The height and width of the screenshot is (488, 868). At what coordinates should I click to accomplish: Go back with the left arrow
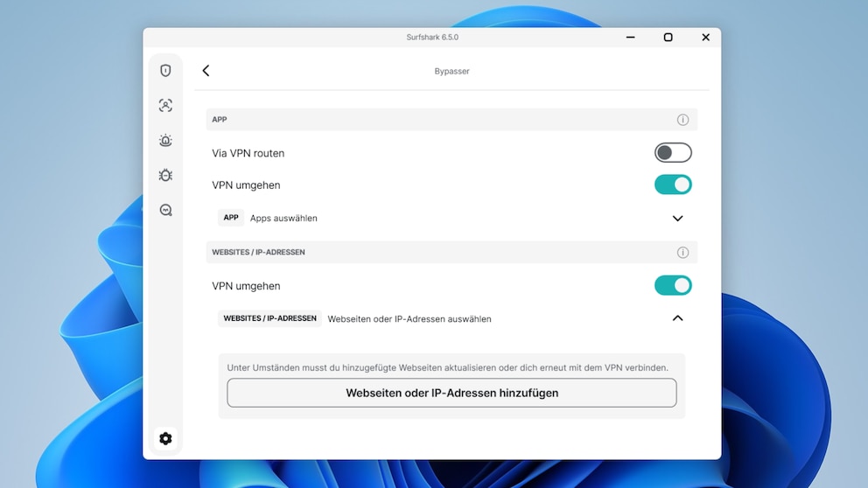point(206,70)
